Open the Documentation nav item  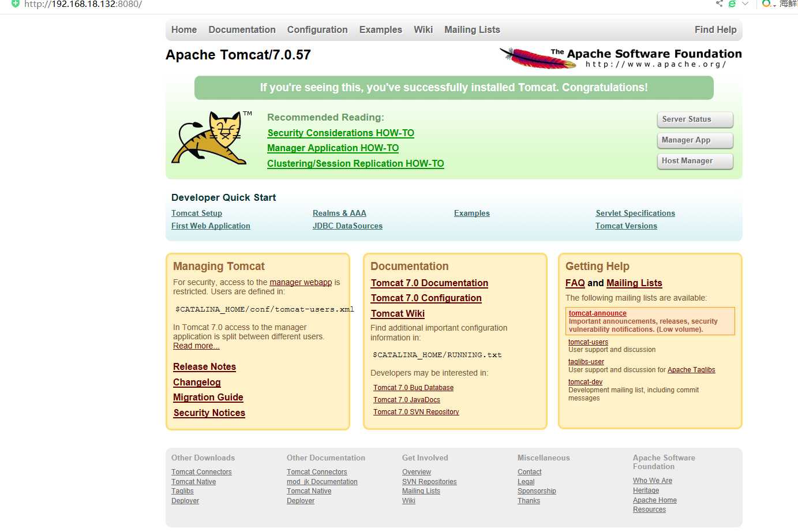242,30
